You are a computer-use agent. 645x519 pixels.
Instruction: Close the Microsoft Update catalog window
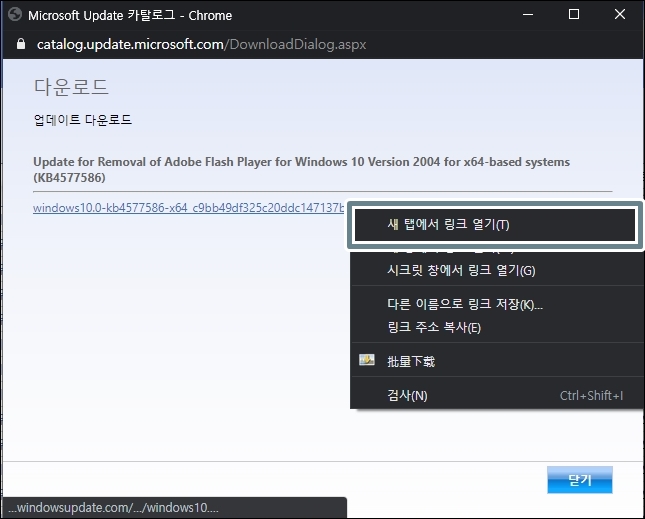[x=620, y=14]
